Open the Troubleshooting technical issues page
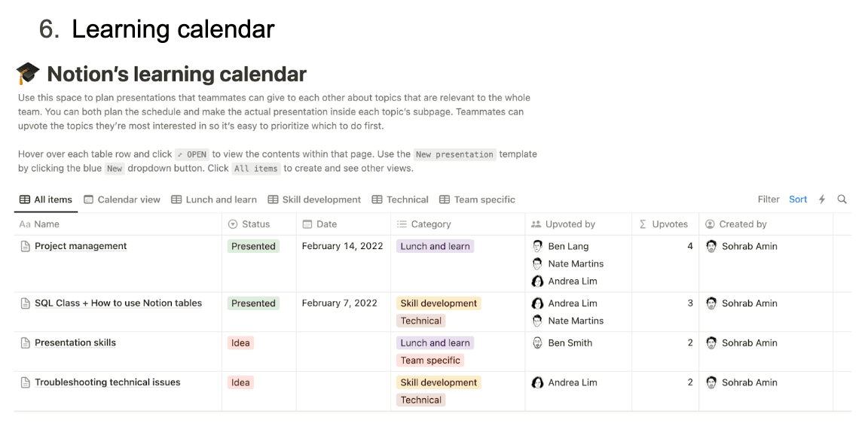This screenshot has width=868, height=426. [108, 382]
